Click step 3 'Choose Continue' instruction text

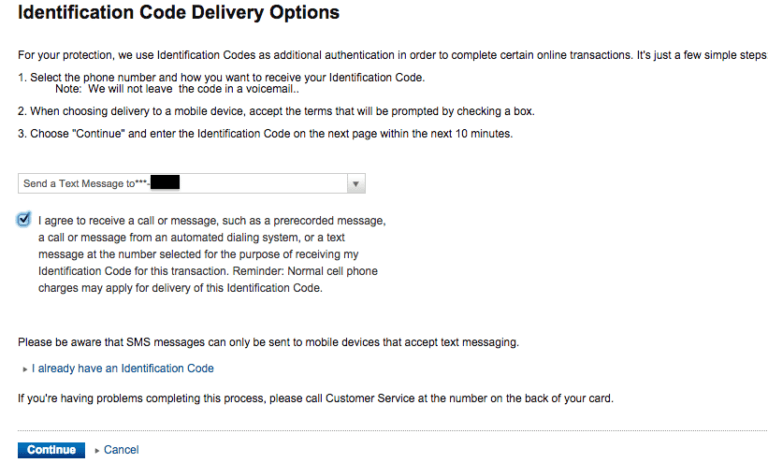(x=265, y=134)
